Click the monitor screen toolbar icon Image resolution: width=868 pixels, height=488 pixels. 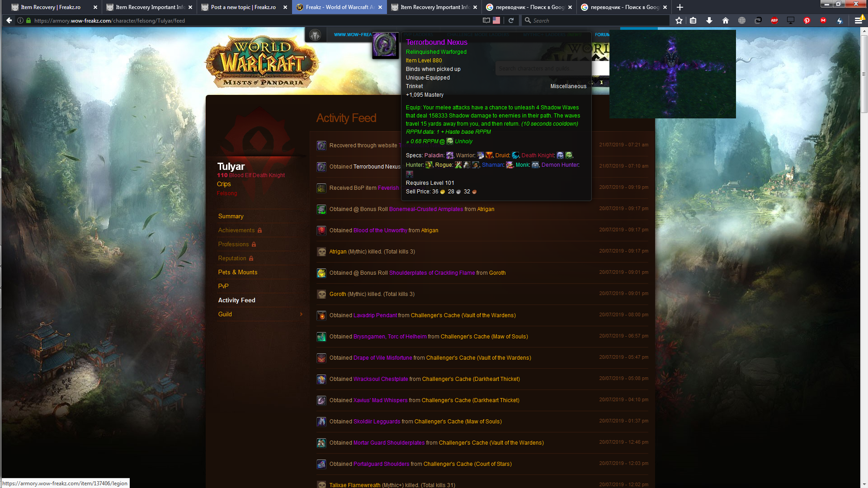(x=791, y=20)
